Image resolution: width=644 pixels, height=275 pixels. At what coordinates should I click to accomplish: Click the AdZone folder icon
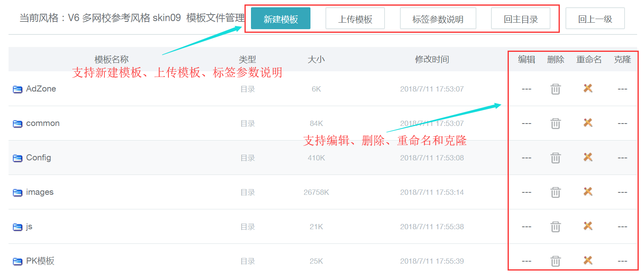click(x=17, y=89)
